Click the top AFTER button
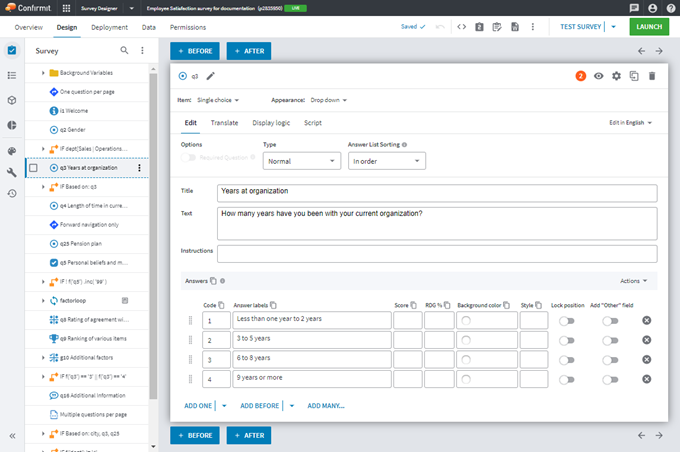Image resolution: width=680 pixels, height=452 pixels. pos(249,51)
